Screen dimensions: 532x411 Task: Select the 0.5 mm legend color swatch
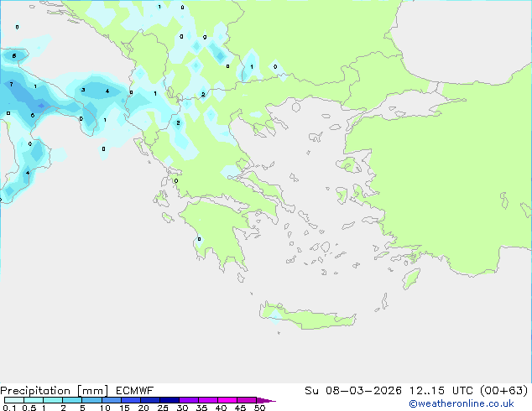click(x=34, y=400)
